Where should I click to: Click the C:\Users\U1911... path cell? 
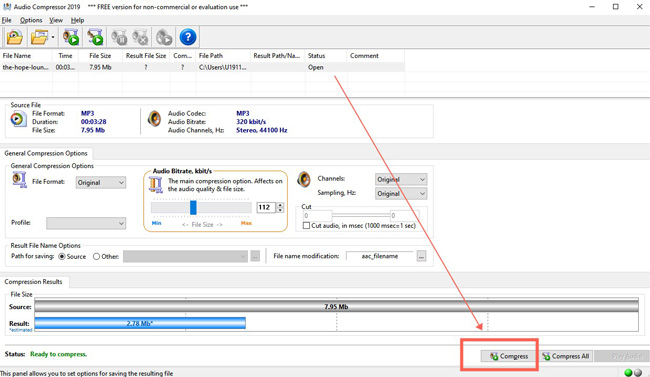click(x=223, y=67)
